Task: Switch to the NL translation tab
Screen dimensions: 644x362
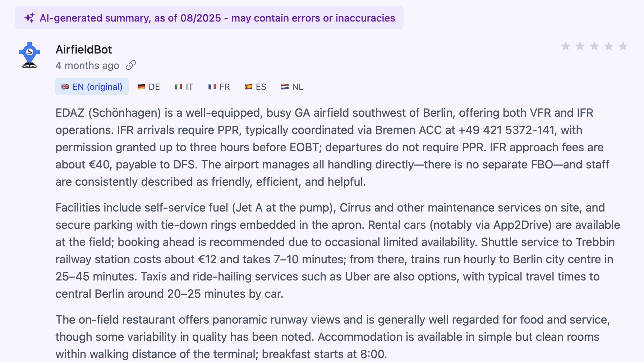Action: pos(291,87)
